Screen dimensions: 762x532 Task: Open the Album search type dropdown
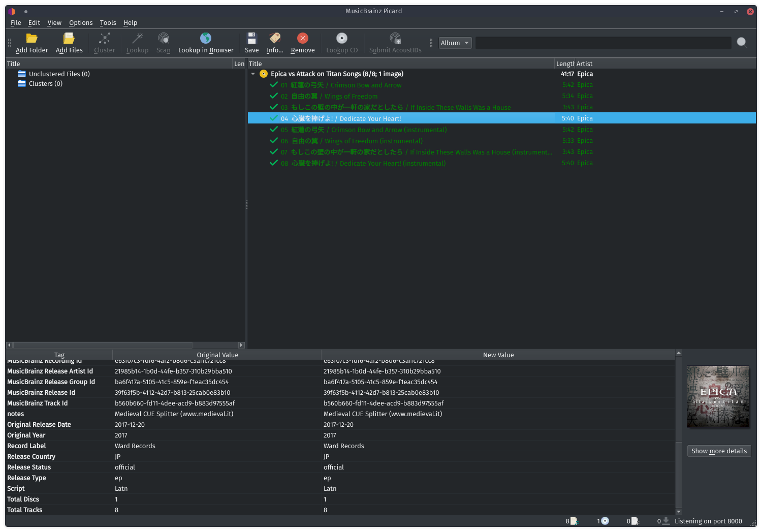pyautogui.click(x=455, y=43)
